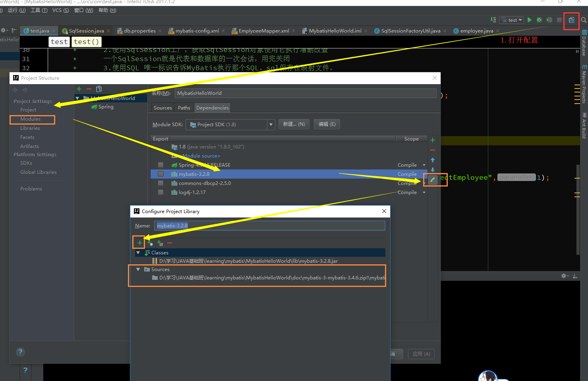Screen dimensions: 588x381
Task: Run with coverage icon
Action: point(549,20)
